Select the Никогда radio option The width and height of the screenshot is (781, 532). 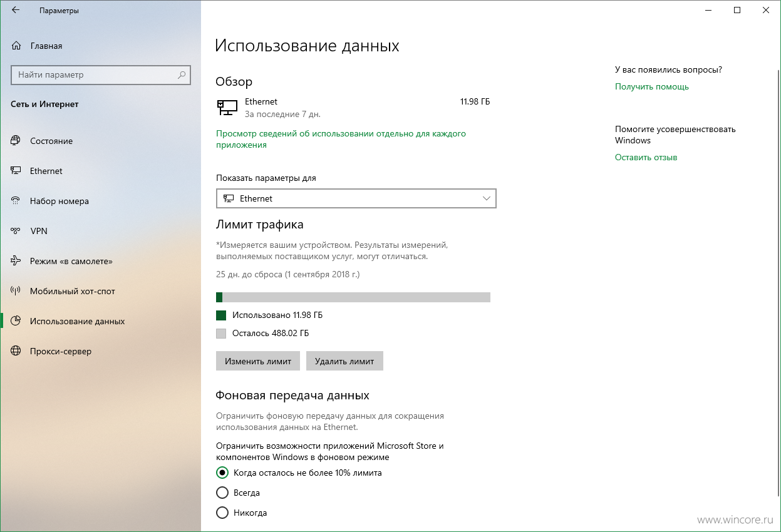222,513
